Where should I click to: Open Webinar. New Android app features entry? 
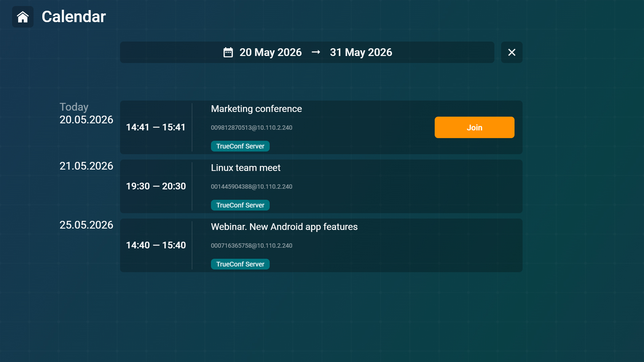click(321, 245)
